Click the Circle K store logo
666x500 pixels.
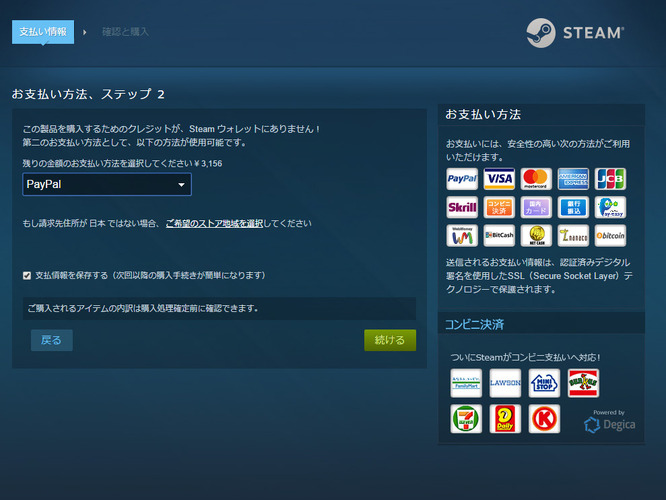(544, 419)
